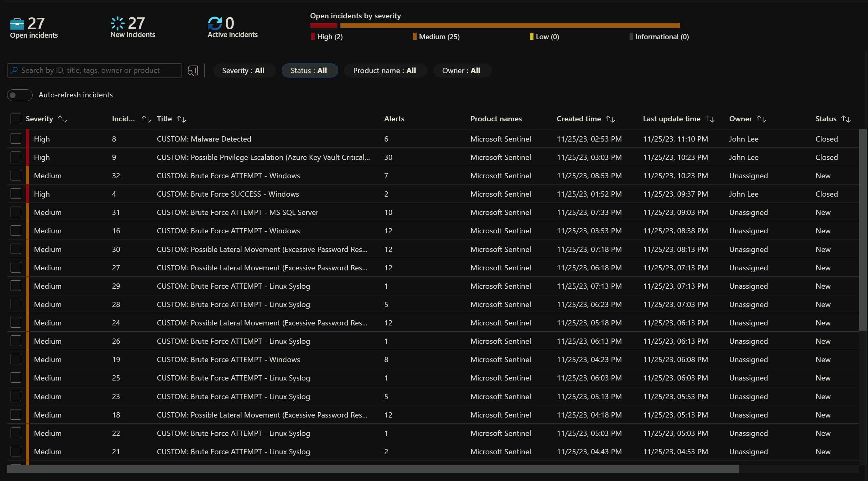868x481 pixels.
Task: Check the select-all header checkbox
Action: 16,119
